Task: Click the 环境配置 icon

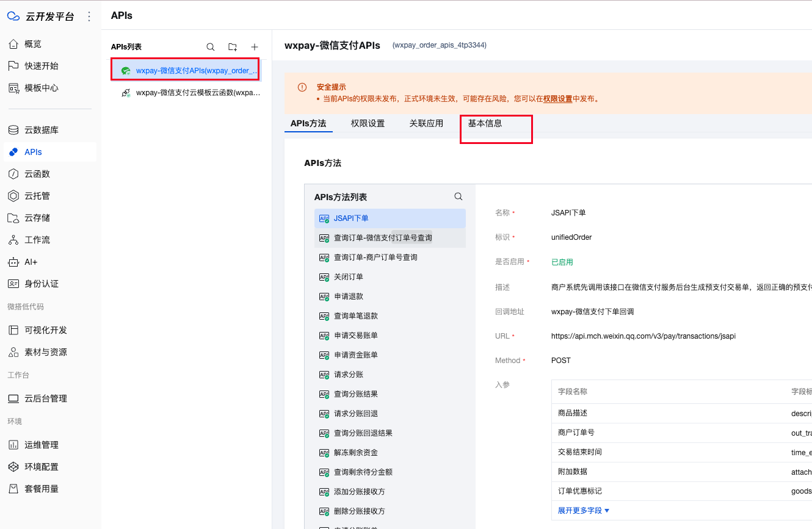Action: (13, 467)
